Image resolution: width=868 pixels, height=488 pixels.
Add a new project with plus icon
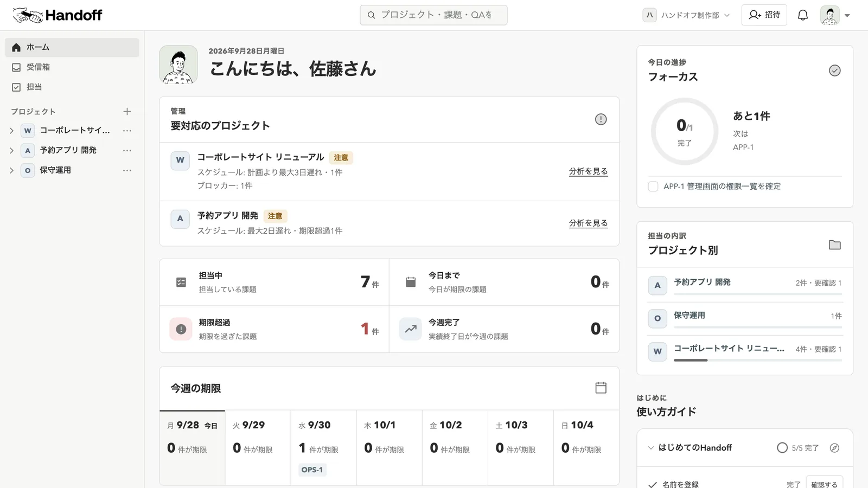[127, 112]
